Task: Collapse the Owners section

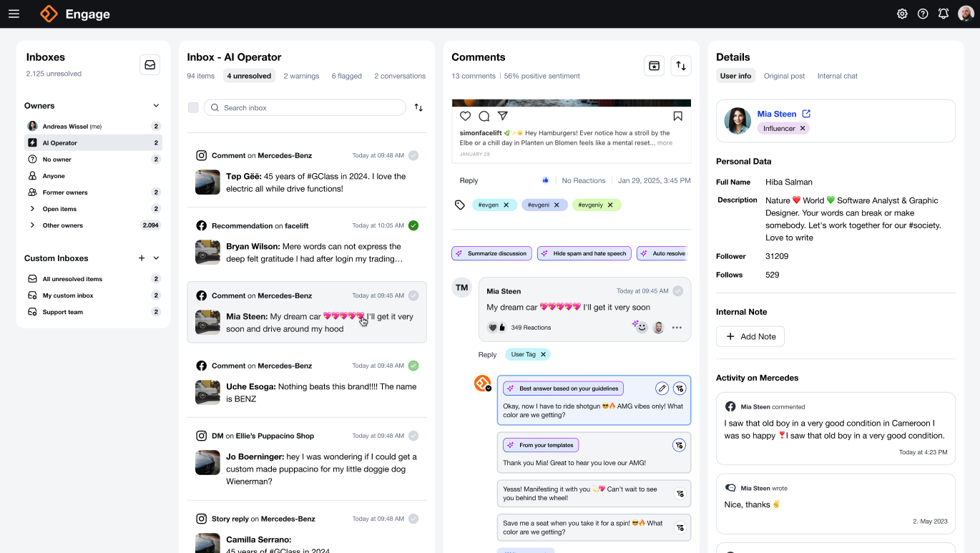Action: point(156,106)
